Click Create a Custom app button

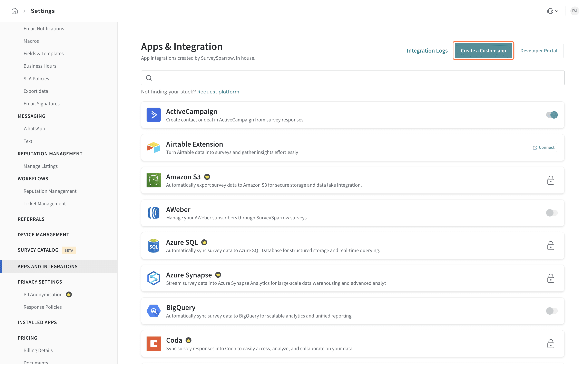pyautogui.click(x=483, y=51)
